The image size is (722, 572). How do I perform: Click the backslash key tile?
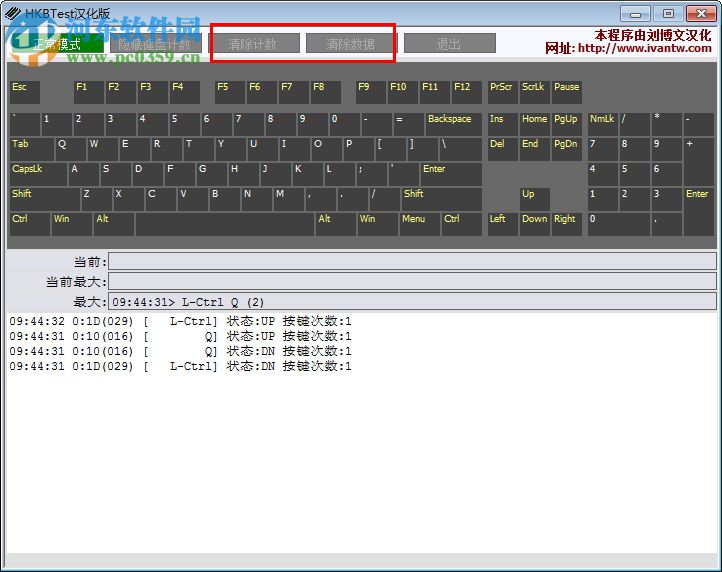tap(461, 149)
